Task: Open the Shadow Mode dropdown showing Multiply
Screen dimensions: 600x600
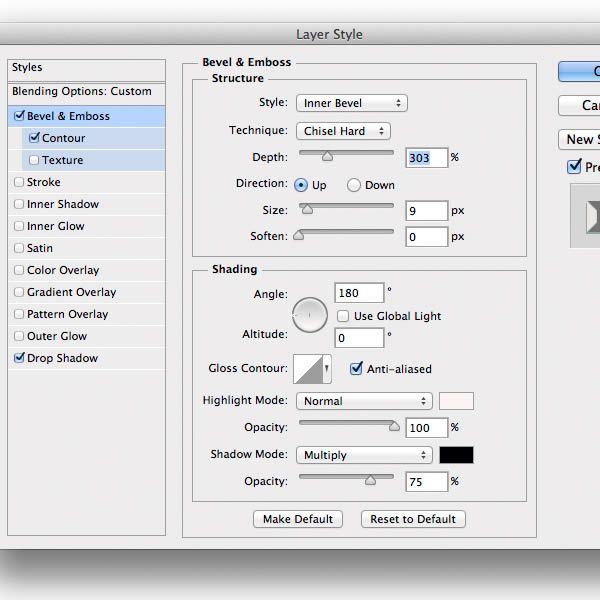Action: point(364,455)
